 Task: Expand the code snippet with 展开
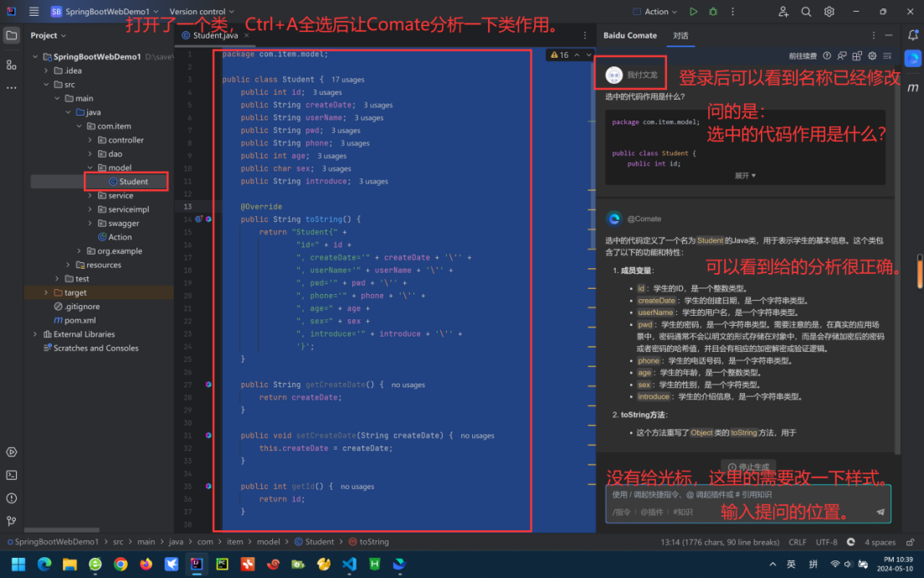tap(745, 176)
